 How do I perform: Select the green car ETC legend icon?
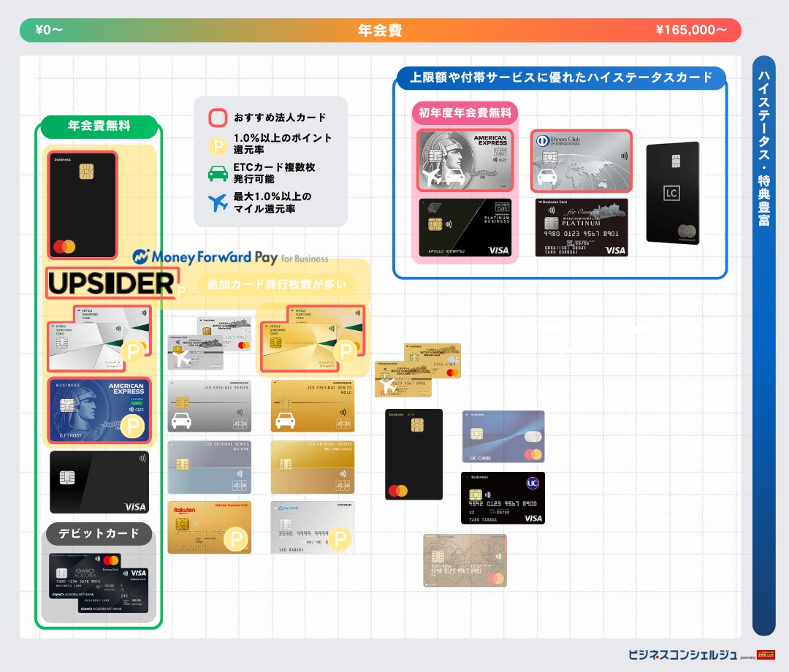(x=218, y=174)
